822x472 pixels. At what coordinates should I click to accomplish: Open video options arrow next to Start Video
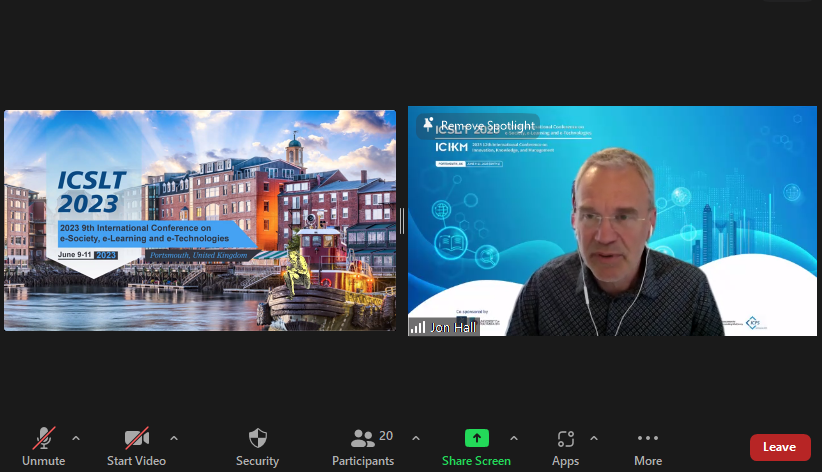click(174, 438)
